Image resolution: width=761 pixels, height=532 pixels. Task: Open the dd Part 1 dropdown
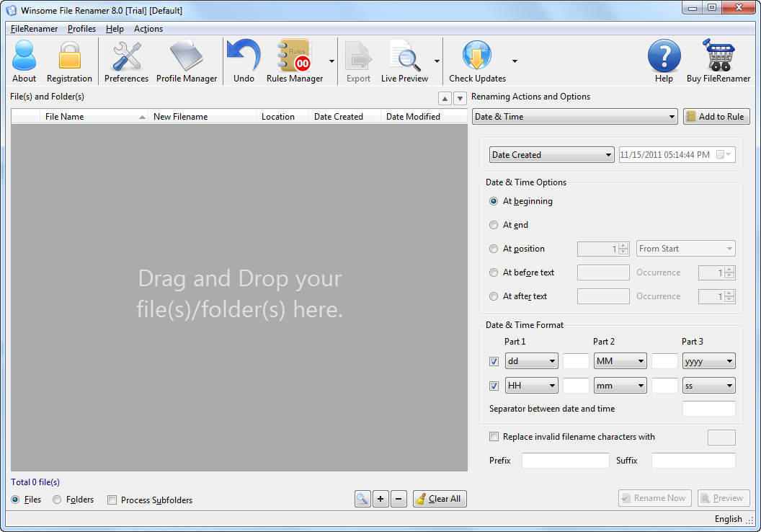(531, 361)
